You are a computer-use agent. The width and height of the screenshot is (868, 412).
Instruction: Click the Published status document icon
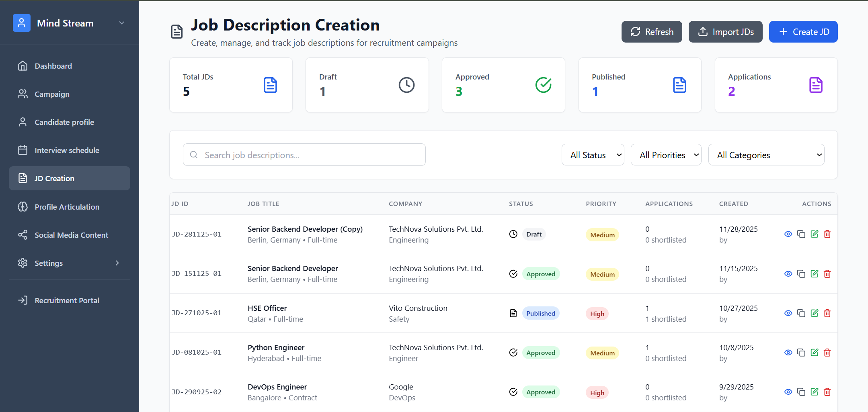pyautogui.click(x=513, y=313)
